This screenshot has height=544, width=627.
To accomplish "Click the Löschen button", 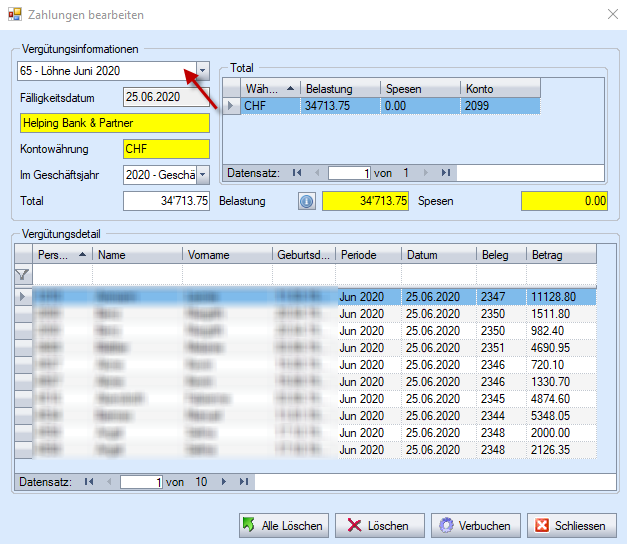I will click(x=378, y=526).
